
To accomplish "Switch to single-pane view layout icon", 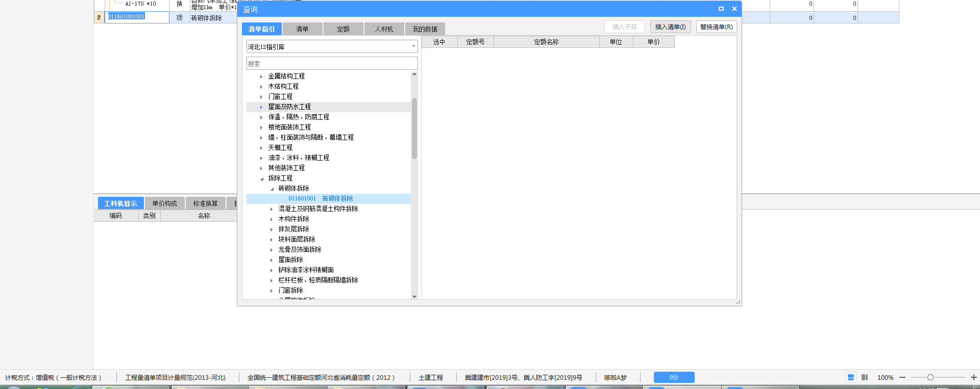I will click(851, 377).
